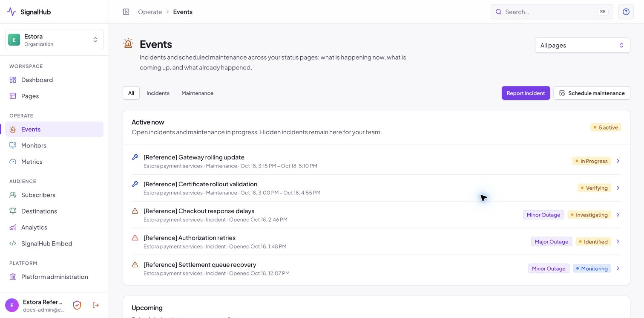Click the Platform administration building icon
Image resolution: width=644 pixels, height=318 pixels.
pyautogui.click(x=13, y=277)
